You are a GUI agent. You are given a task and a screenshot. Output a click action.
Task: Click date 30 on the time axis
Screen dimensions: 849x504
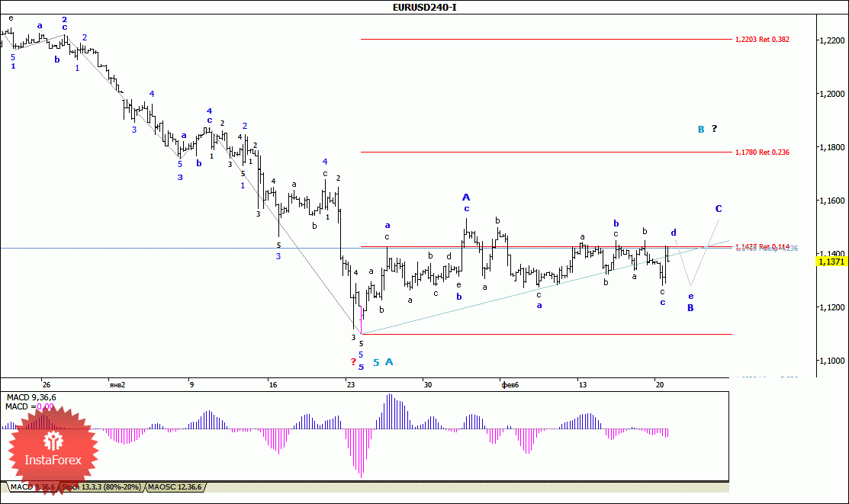pos(428,385)
